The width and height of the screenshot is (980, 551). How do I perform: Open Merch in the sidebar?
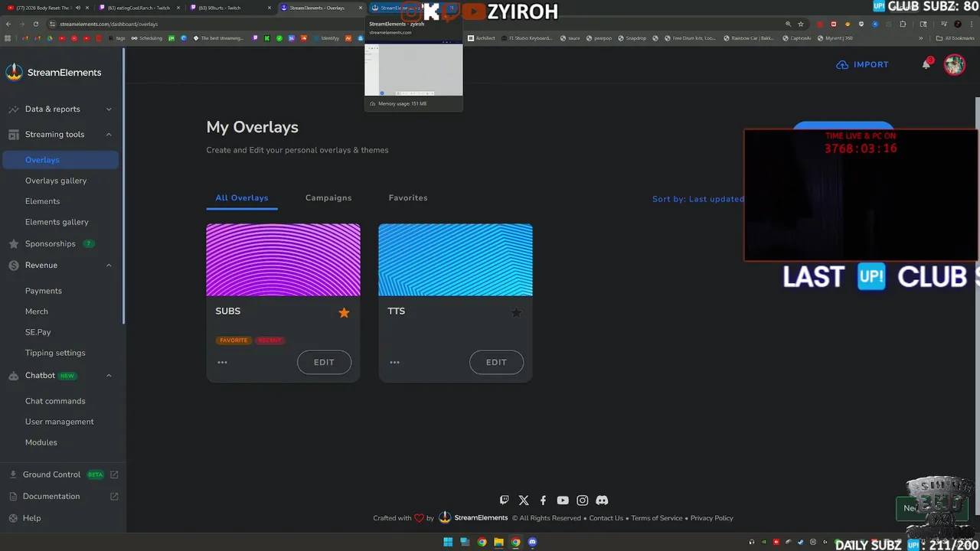click(37, 311)
